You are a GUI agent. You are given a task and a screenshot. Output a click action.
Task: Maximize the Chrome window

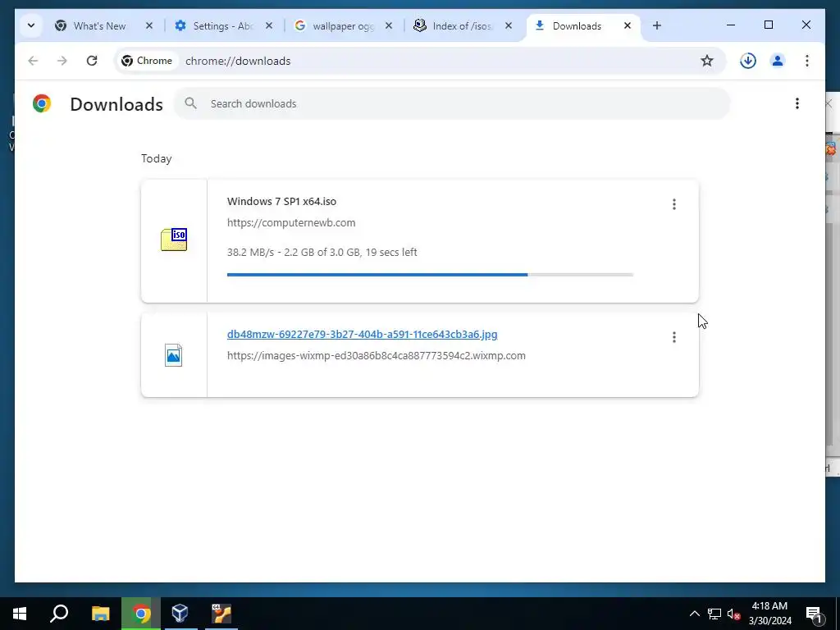pyautogui.click(x=768, y=25)
